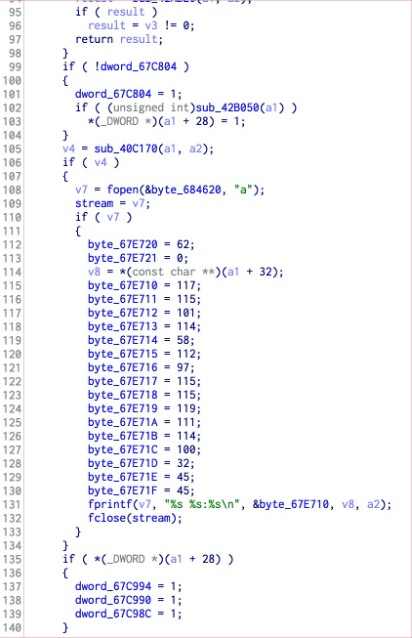Viewport: 412px width, 638px height.
Task: Select the stream variable on line 109
Action: (x=94, y=203)
